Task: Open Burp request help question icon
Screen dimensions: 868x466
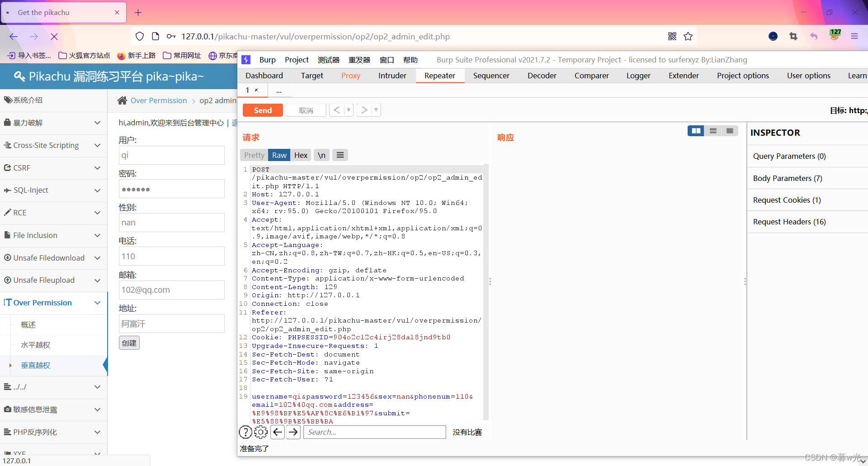Action: click(x=245, y=432)
